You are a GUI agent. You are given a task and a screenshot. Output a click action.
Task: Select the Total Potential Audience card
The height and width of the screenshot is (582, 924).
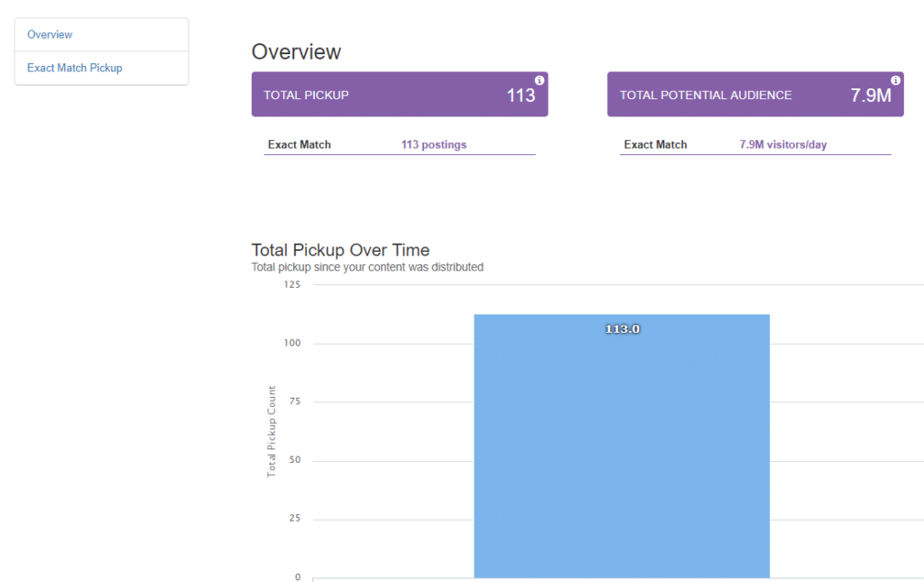pyautogui.click(x=755, y=94)
